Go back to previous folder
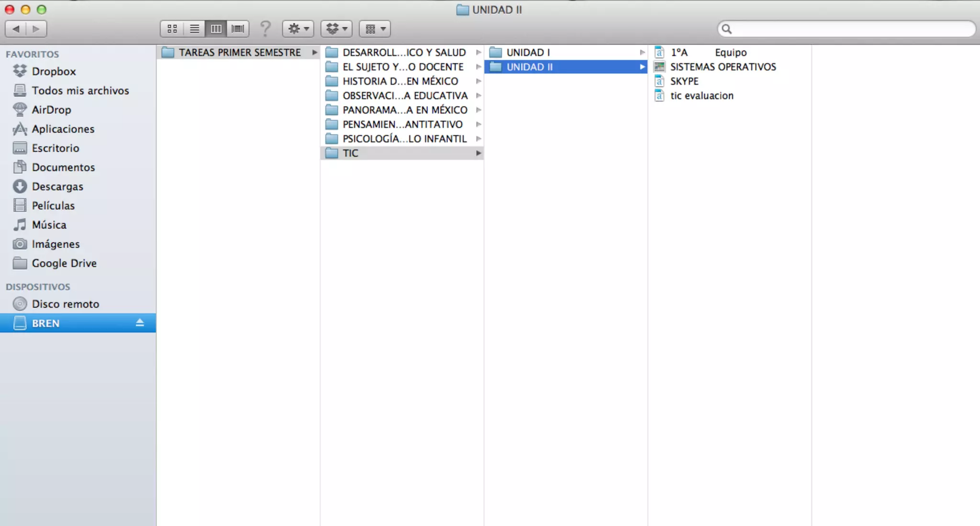 (16, 29)
